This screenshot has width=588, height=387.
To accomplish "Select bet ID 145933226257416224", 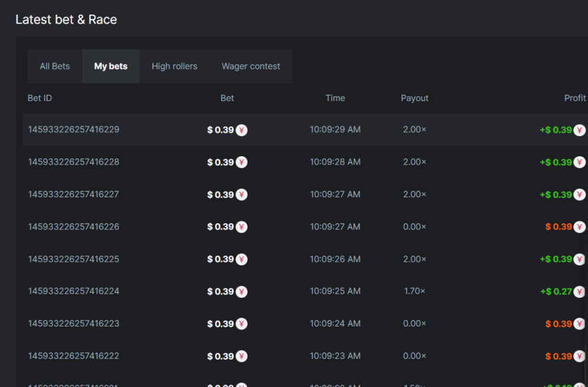I will click(x=73, y=291).
